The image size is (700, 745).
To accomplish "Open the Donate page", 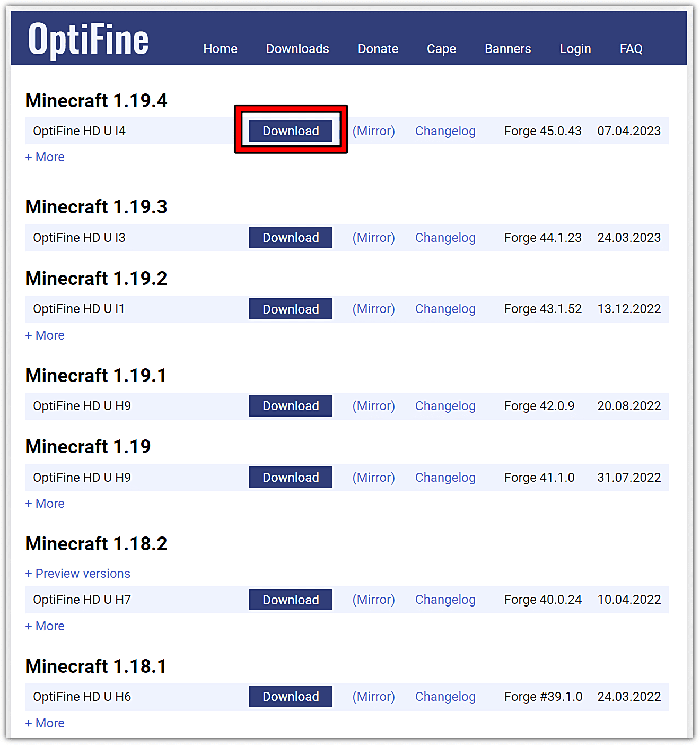I will click(x=378, y=48).
